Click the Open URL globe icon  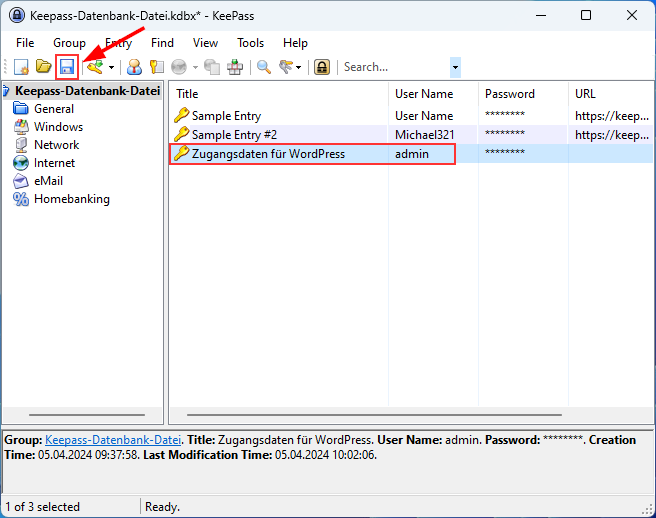[x=179, y=67]
